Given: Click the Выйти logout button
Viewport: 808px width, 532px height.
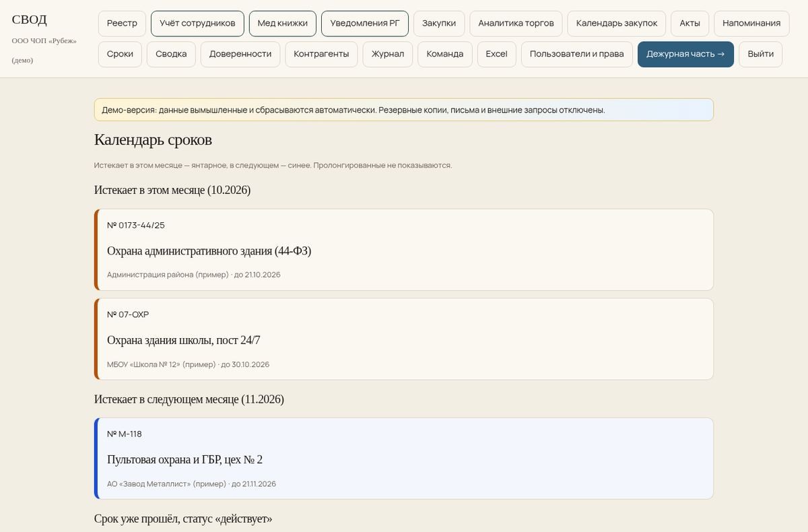Looking at the screenshot, I should click(760, 54).
